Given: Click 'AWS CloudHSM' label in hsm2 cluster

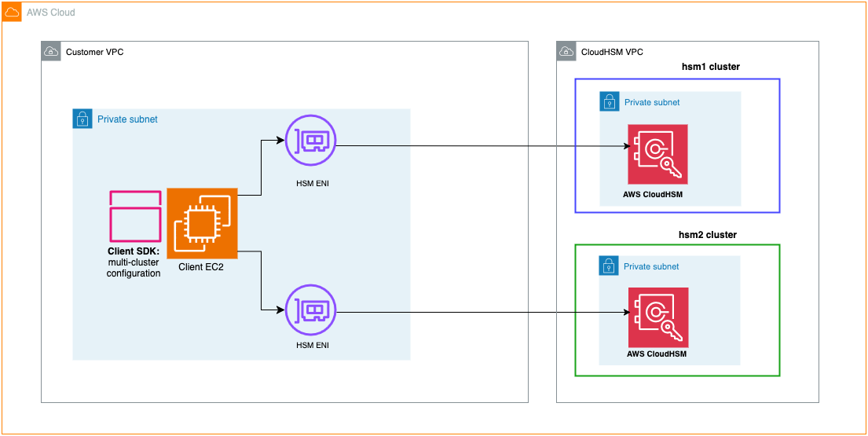Looking at the screenshot, I should pos(657,354).
